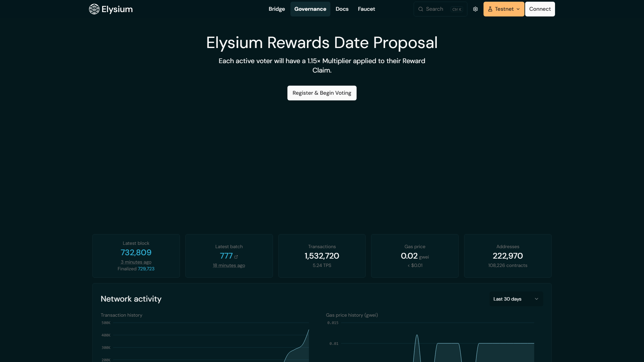Open the settings gear icon
This screenshot has height=362, width=644.
pos(475,9)
